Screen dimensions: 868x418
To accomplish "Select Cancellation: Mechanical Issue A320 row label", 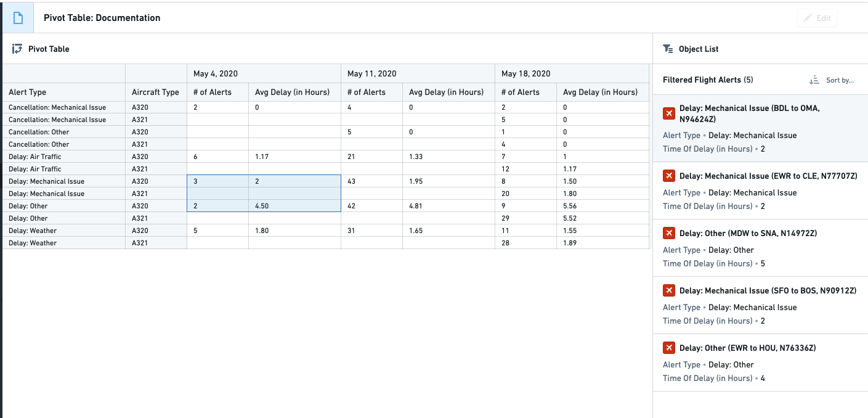I will click(x=63, y=107).
